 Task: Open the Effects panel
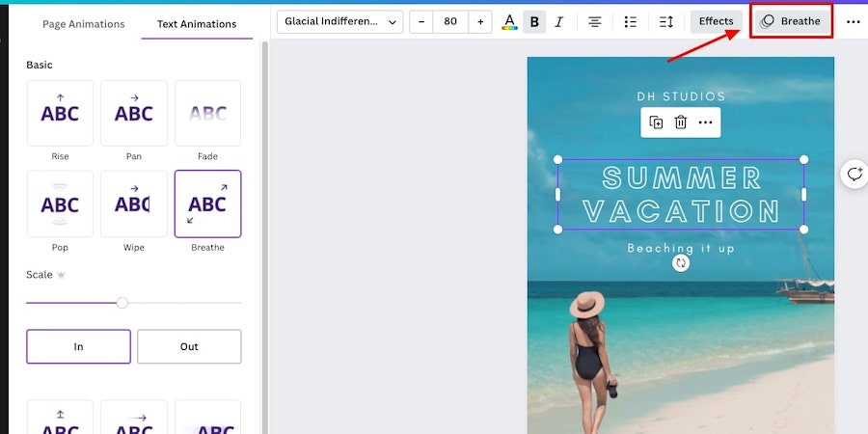click(716, 21)
